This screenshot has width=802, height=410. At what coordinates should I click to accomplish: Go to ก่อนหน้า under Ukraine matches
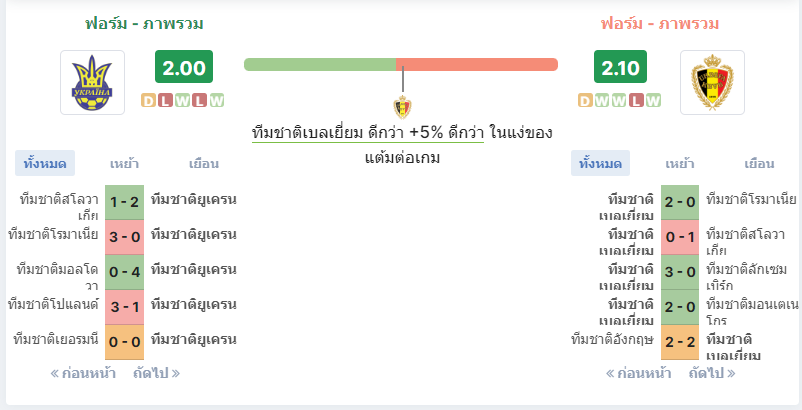(83, 373)
